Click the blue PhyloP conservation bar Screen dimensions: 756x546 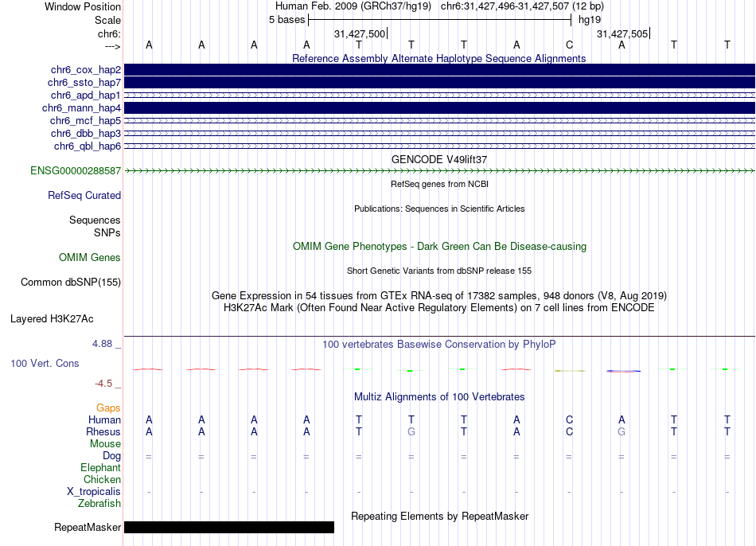623,371
